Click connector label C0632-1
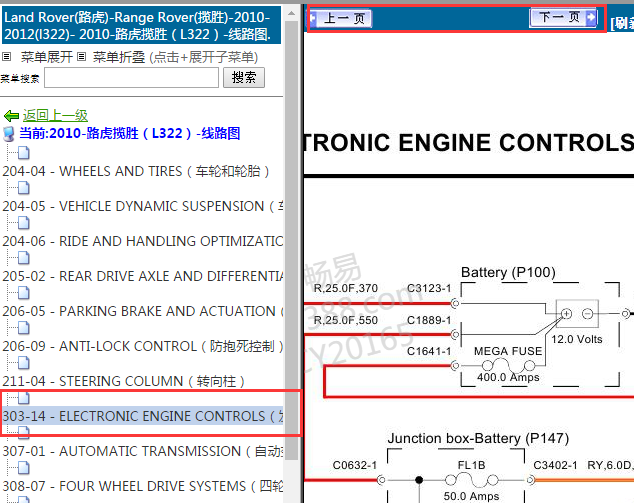The height and width of the screenshot is (503, 634). tap(355, 465)
